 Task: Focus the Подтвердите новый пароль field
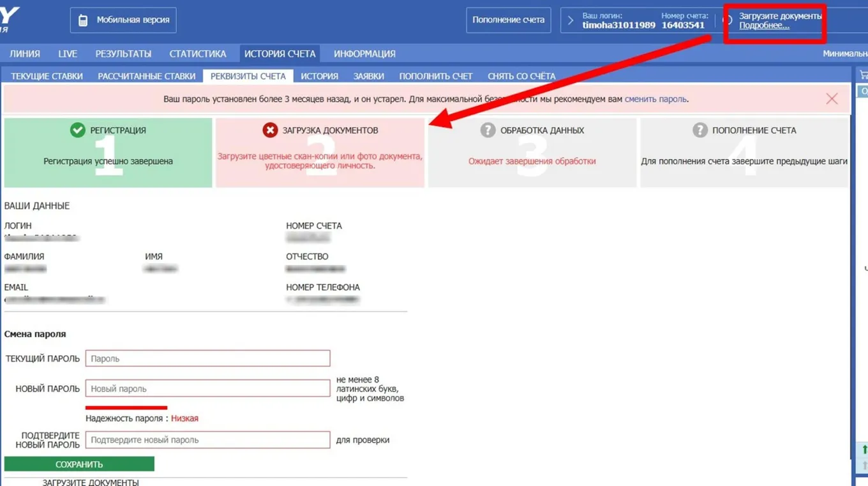pos(208,439)
